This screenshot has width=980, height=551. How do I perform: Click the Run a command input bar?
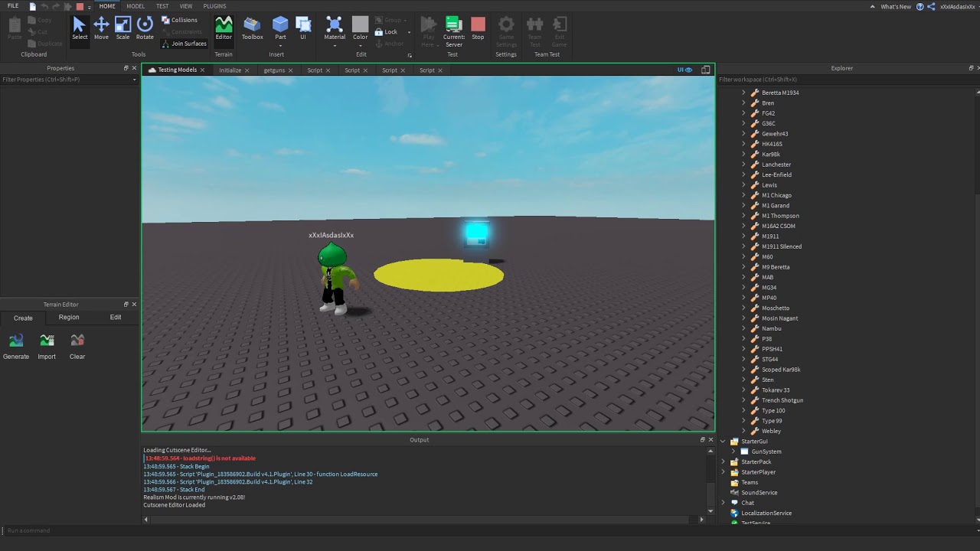tap(490, 530)
